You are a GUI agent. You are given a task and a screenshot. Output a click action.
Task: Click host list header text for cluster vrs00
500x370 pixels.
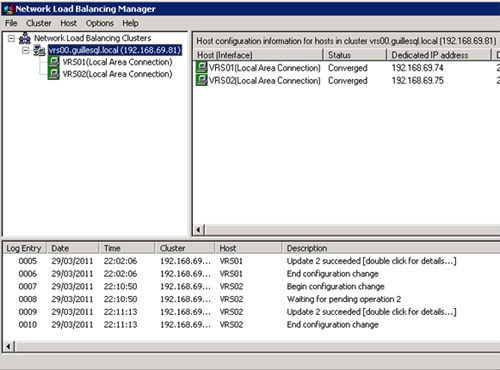click(346, 41)
